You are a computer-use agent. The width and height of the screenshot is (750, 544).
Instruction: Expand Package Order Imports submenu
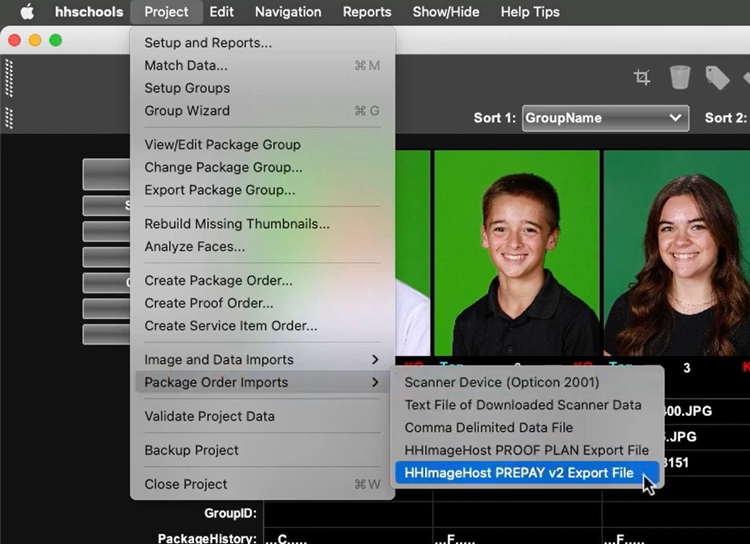pos(262,382)
